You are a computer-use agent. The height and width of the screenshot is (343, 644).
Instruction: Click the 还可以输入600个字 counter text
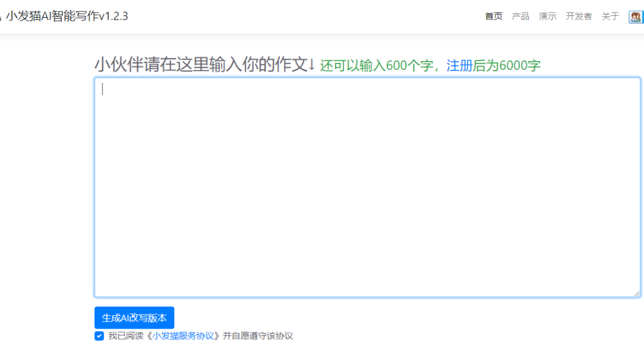coord(377,65)
